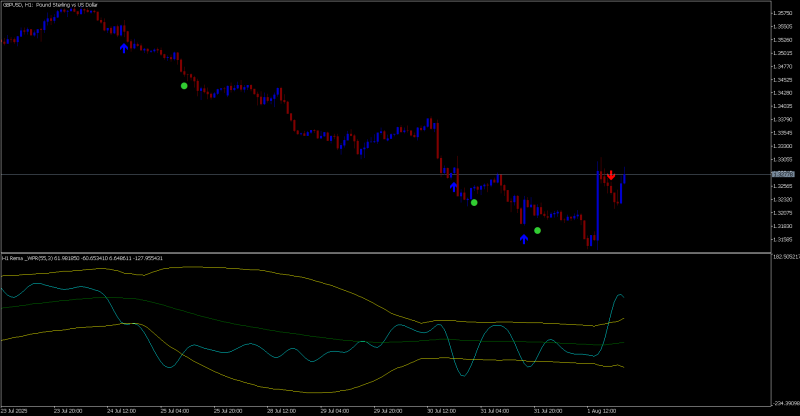800x416 pixels.
Task: Click the green dot right of the 30 Jul blue arrow
Action: 474,203
